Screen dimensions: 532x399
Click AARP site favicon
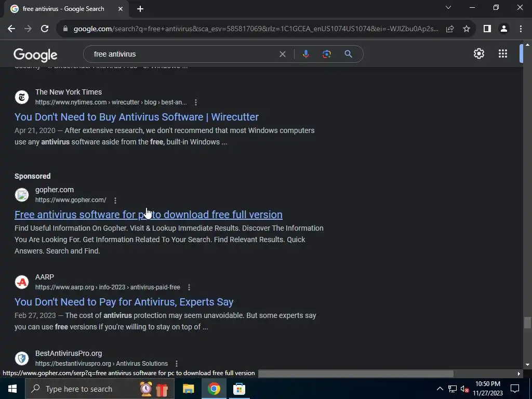click(22, 282)
